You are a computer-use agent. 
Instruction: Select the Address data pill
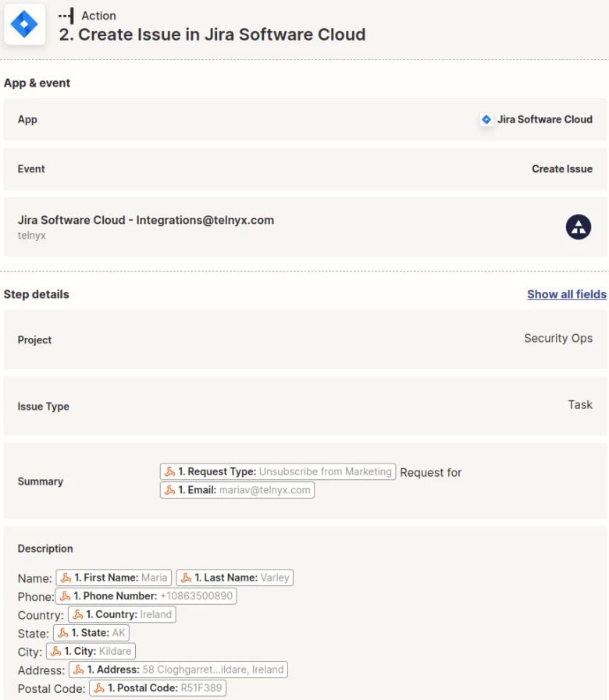(x=178, y=670)
